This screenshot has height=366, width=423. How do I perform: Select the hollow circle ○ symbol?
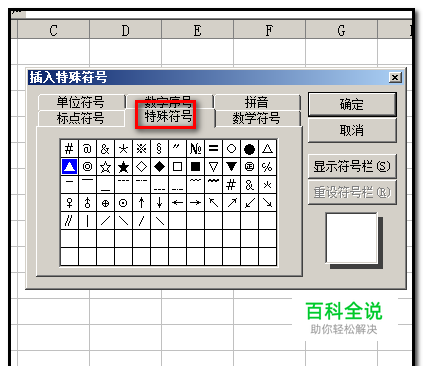point(231,149)
